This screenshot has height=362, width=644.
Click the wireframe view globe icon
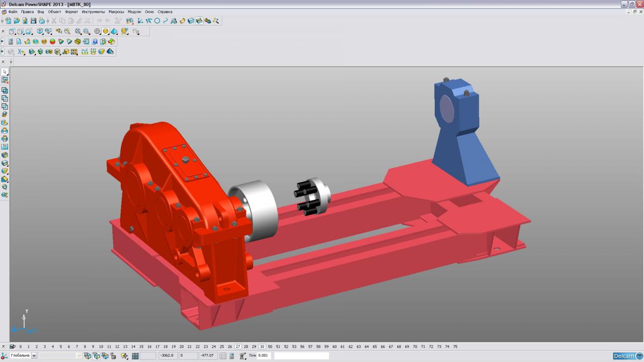pos(97,31)
